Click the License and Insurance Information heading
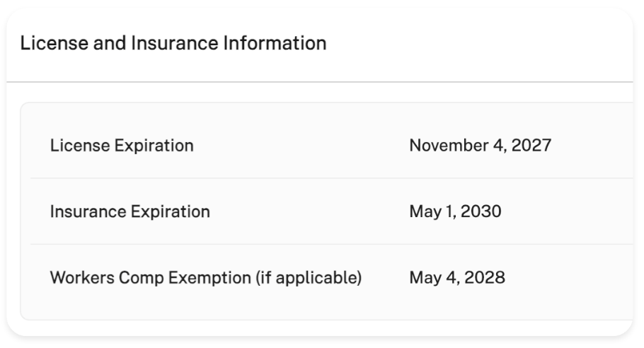Image resolution: width=644 pixels, height=348 pixels. [x=173, y=44]
